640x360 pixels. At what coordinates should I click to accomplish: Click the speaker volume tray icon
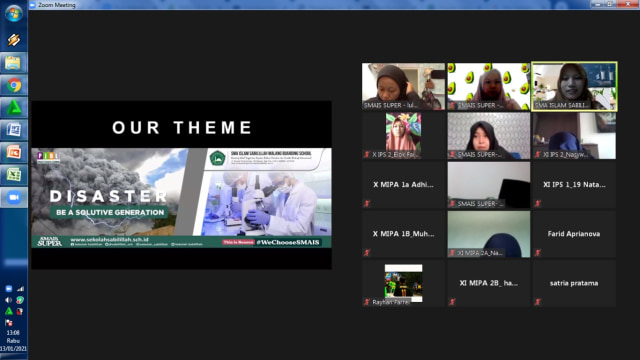click(x=9, y=300)
